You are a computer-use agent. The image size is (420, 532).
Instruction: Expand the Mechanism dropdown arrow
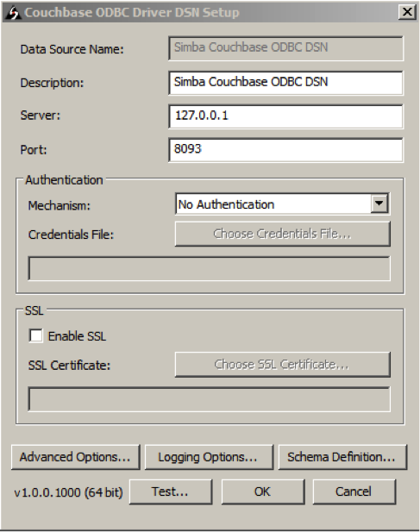click(379, 203)
